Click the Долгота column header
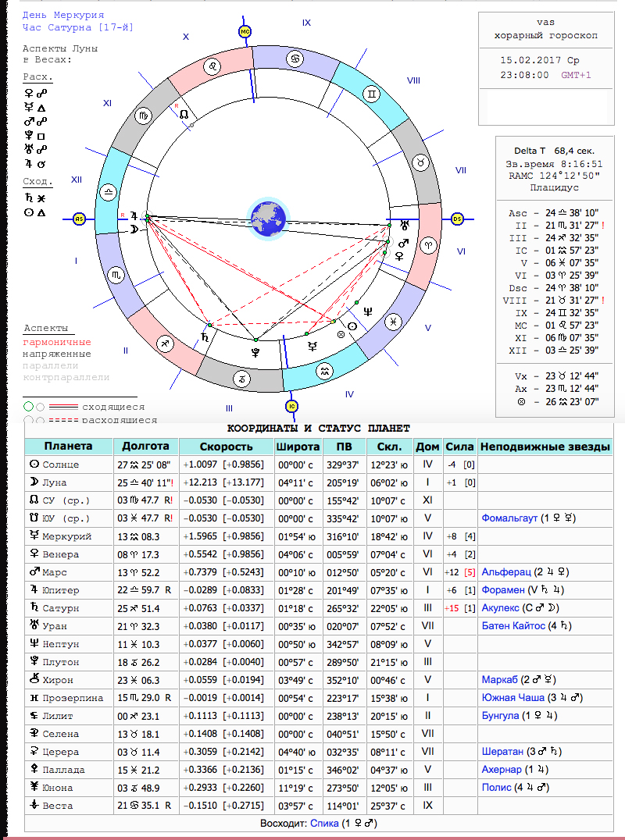The width and height of the screenshot is (625, 840). [146, 447]
